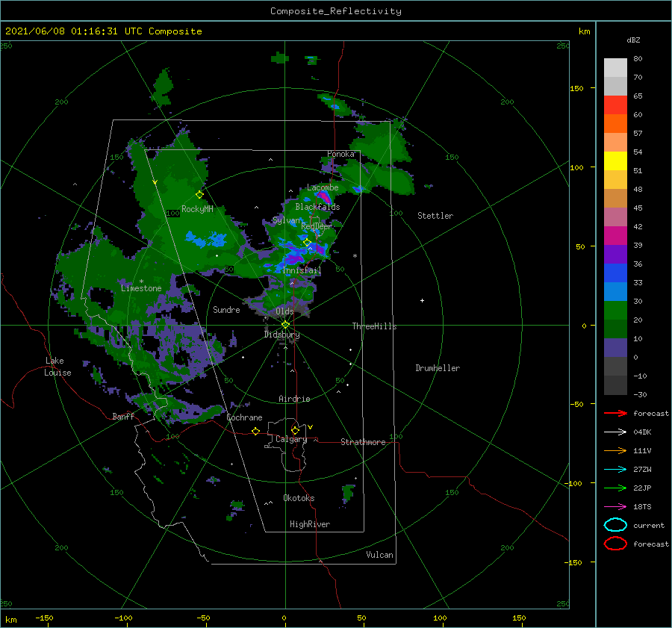Click the green 22JP arrow in legend

pyautogui.click(x=615, y=488)
